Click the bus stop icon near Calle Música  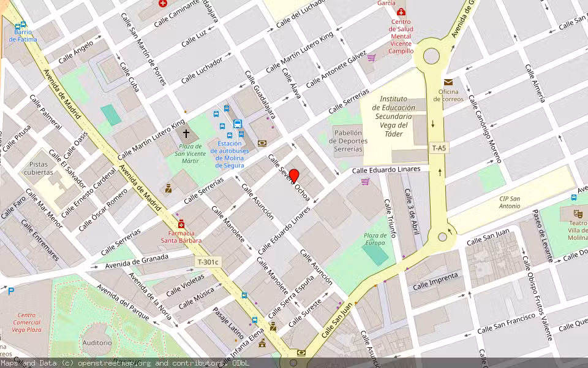244,296
